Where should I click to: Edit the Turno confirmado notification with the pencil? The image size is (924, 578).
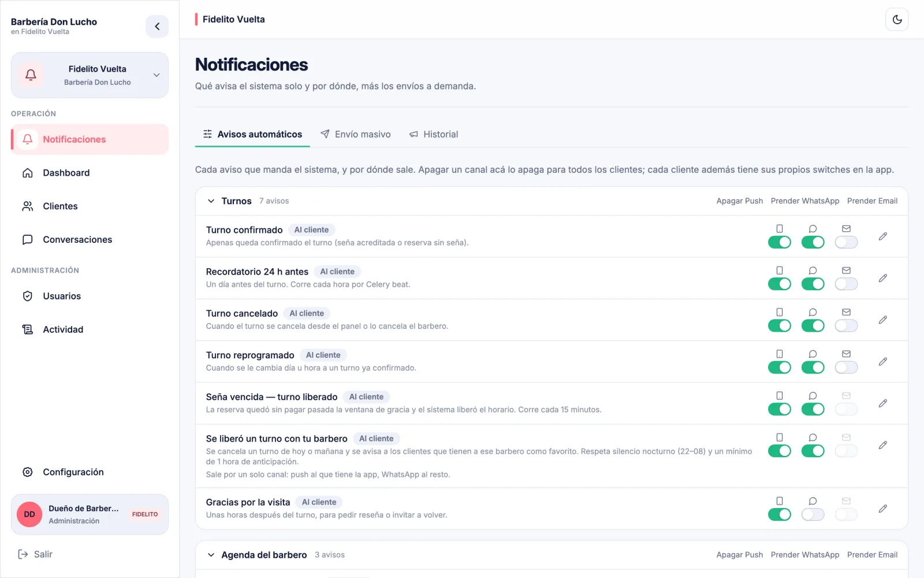pyautogui.click(x=882, y=236)
